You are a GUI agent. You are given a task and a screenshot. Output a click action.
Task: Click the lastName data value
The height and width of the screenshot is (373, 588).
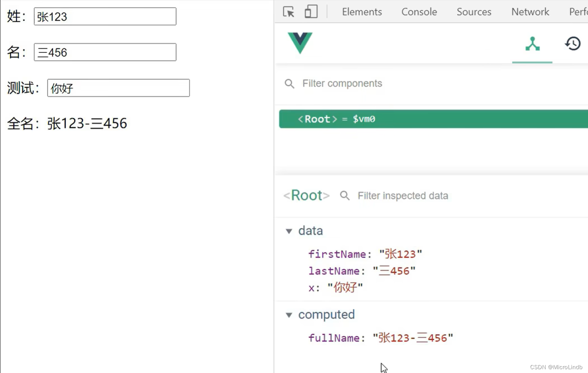point(394,271)
